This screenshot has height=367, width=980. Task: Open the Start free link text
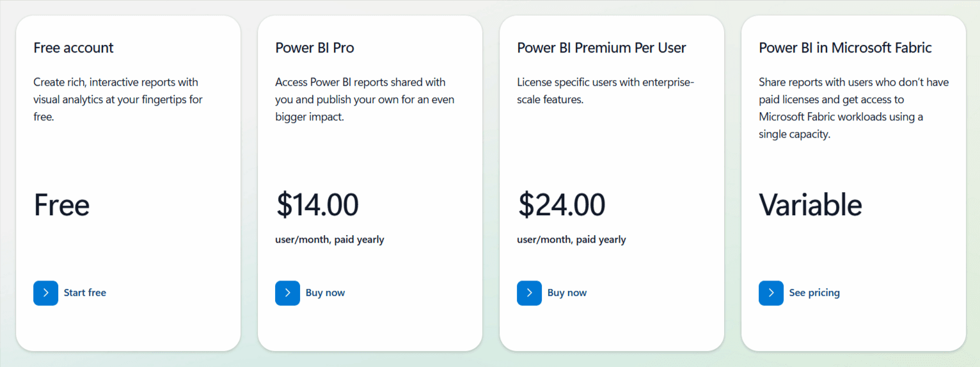tap(85, 293)
